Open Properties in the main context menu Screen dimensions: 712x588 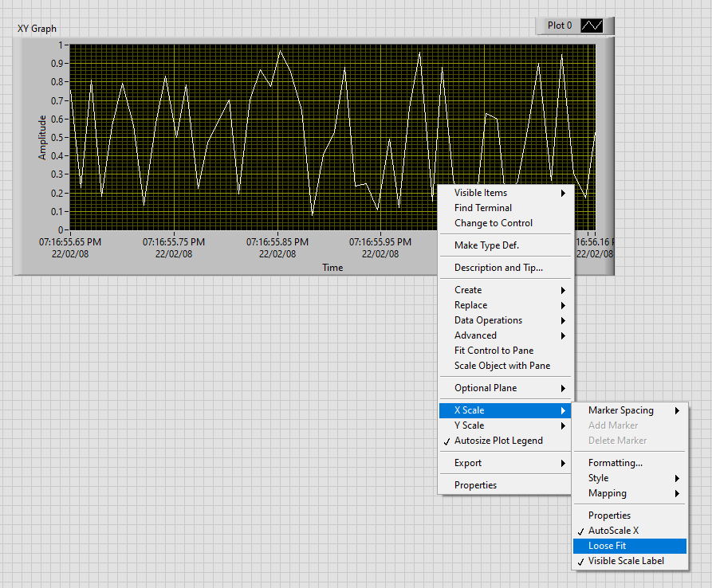click(505, 485)
